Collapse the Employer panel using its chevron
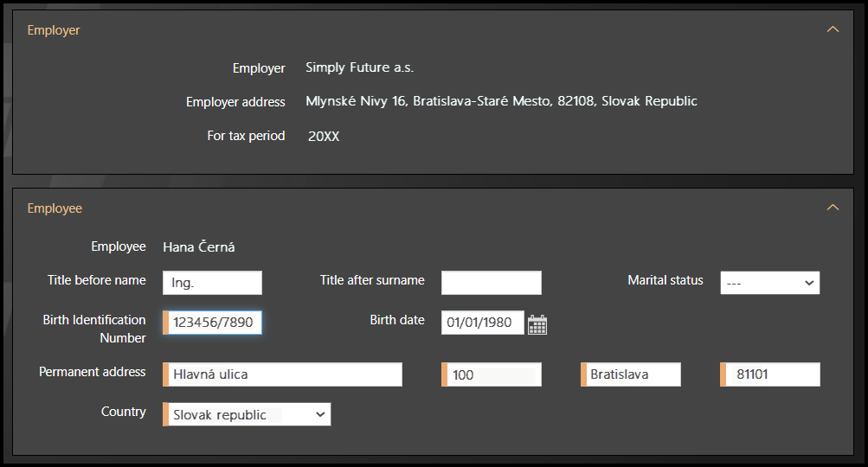The image size is (868, 467). (833, 29)
